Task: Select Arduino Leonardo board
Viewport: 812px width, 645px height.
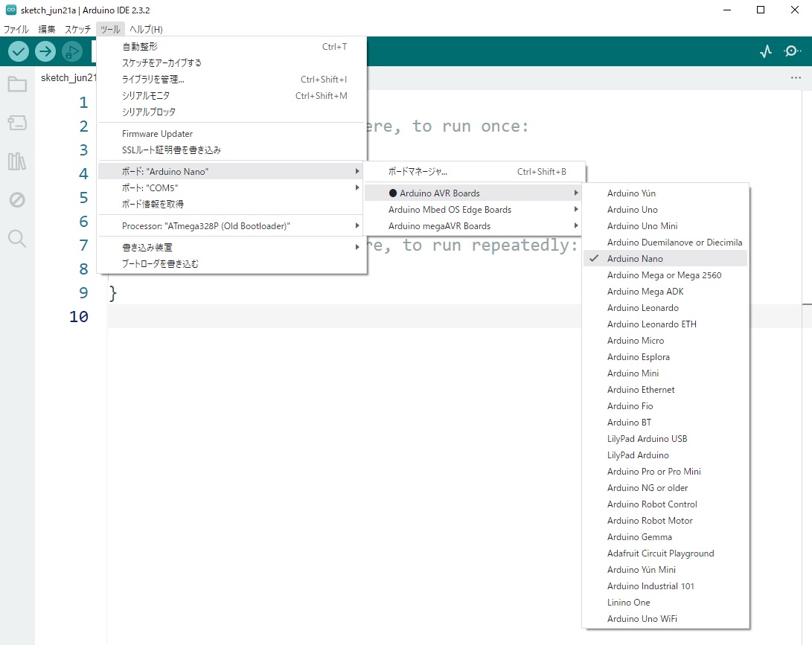Action: tap(665, 307)
